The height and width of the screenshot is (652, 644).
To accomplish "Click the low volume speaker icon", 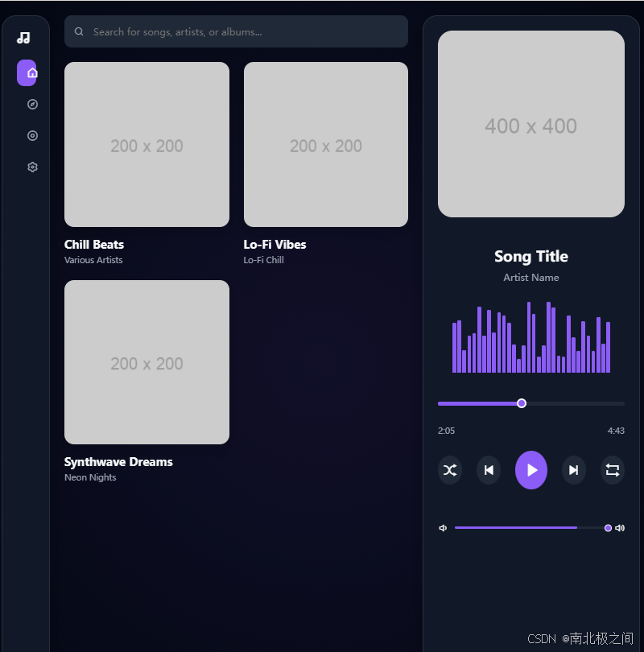I will 443,527.
